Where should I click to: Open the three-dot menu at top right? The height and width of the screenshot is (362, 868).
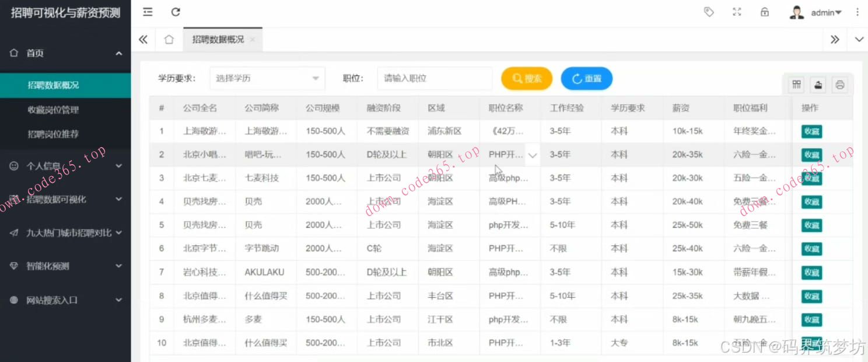[858, 12]
